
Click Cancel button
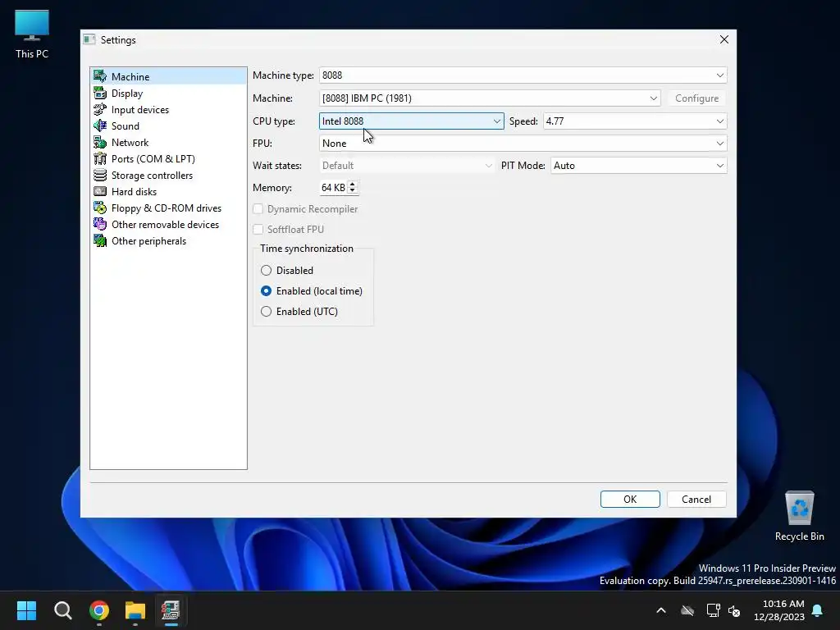pos(696,499)
